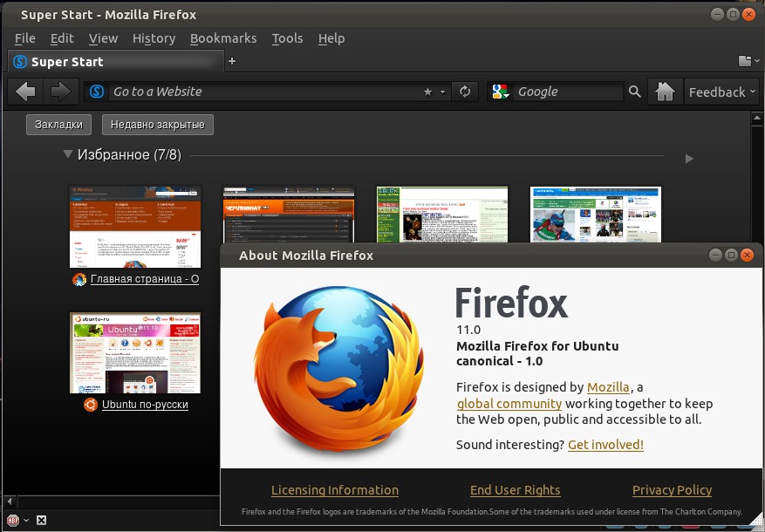Open the dark Чемпионат site thumbnail
This screenshot has height=532, width=765.
(289, 215)
